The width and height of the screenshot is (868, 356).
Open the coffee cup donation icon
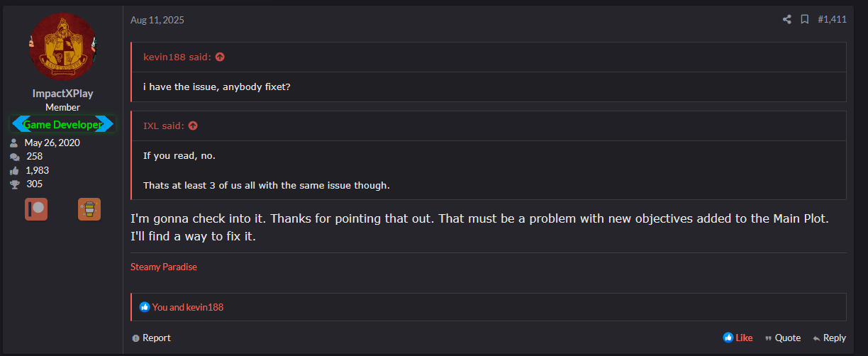pyautogui.click(x=89, y=209)
